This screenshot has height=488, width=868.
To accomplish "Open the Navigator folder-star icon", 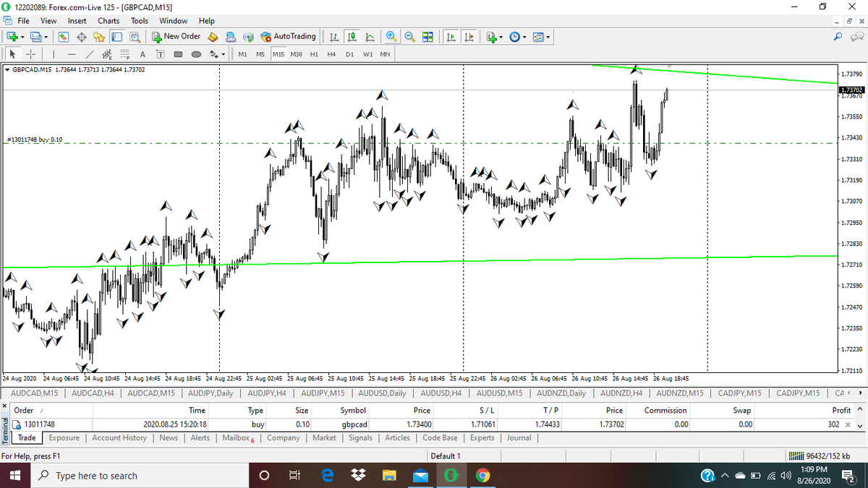I will pos(99,36).
